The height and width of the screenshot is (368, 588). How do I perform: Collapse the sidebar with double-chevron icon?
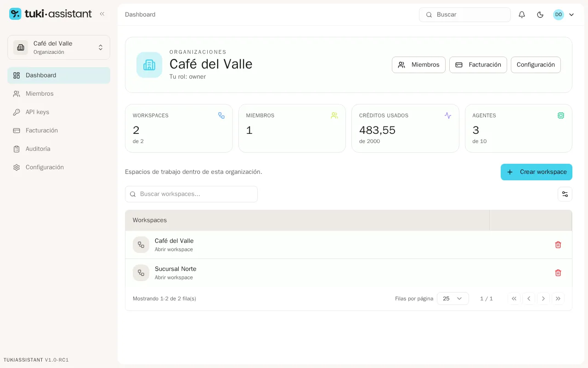click(x=102, y=14)
